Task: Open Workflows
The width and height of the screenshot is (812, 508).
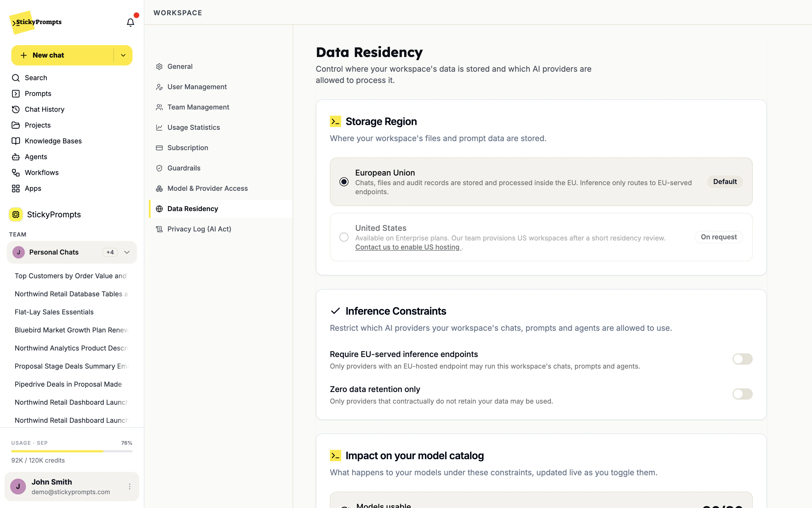Action: pos(35,172)
